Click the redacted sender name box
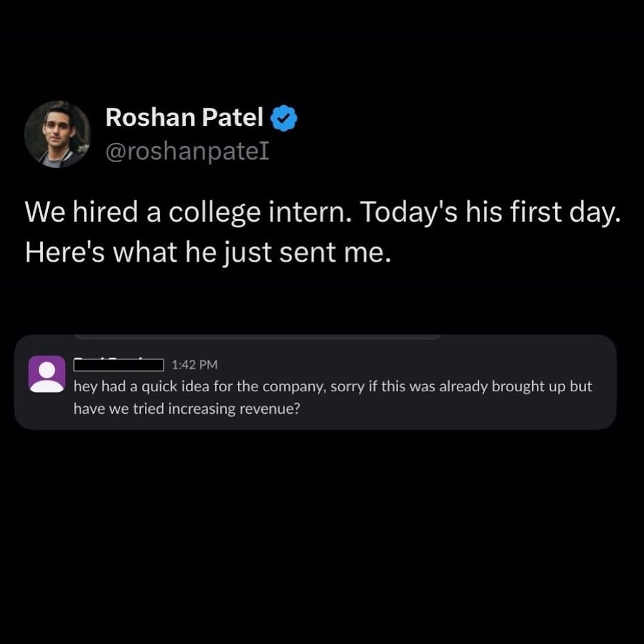Image resolution: width=644 pixels, height=644 pixels. click(x=119, y=364)
